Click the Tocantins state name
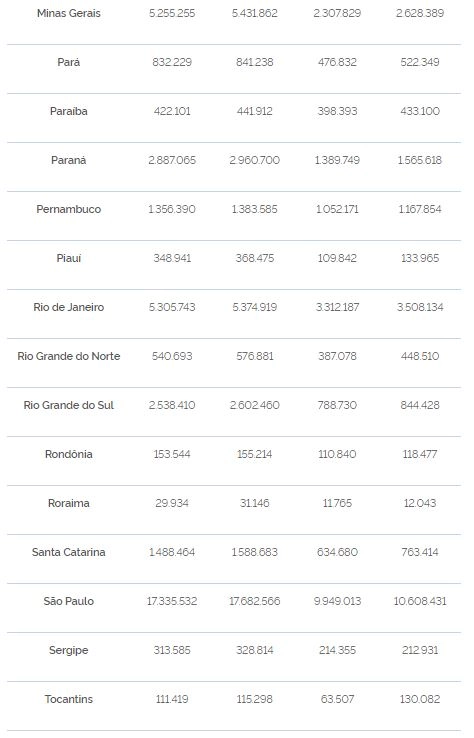474x738 pixels. point(69,699)
